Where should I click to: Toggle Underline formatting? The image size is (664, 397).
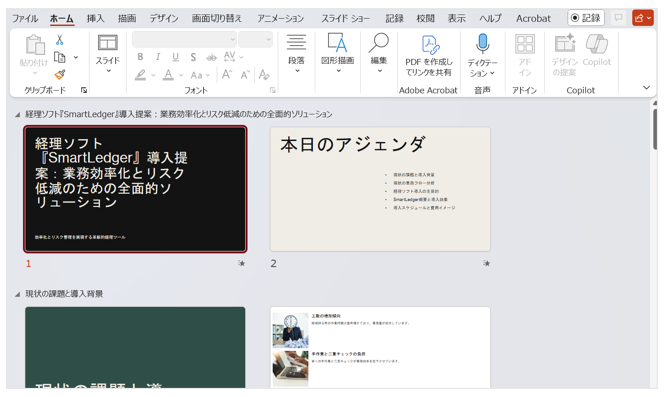tap(175, 56)
